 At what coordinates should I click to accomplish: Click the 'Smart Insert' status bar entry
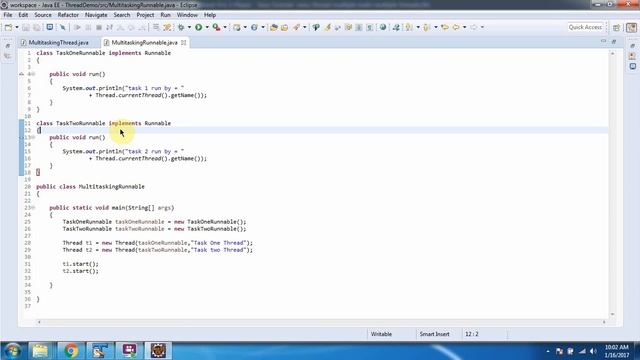tap(434, 334)
